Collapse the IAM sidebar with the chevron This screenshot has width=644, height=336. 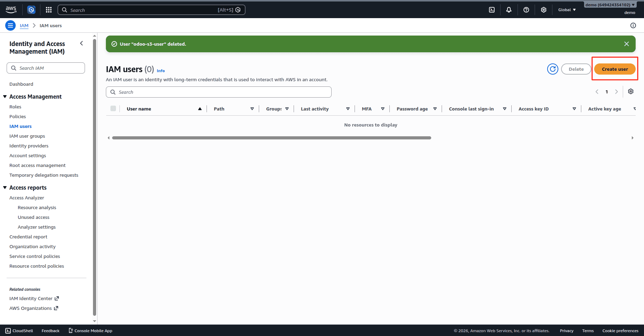[x=82, y=43]
